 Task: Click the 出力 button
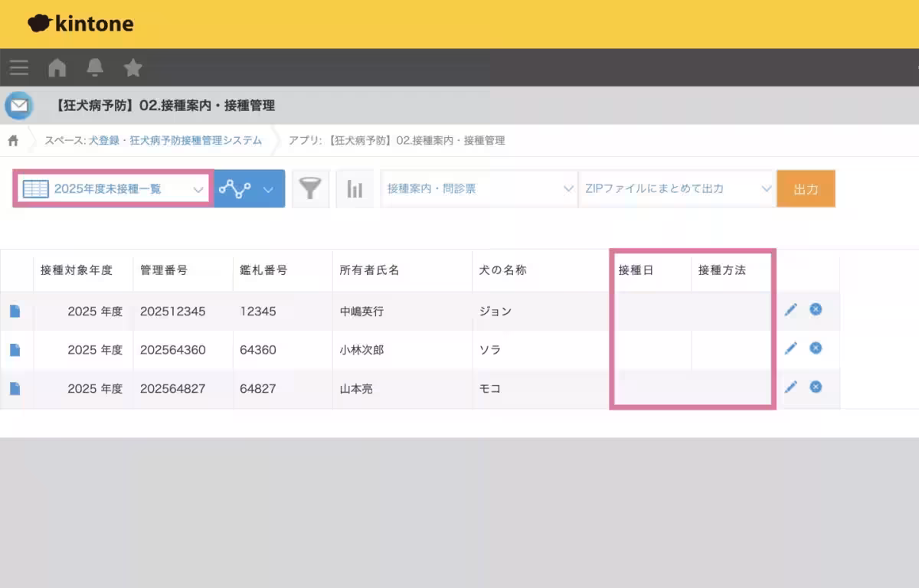pos(806,188)
